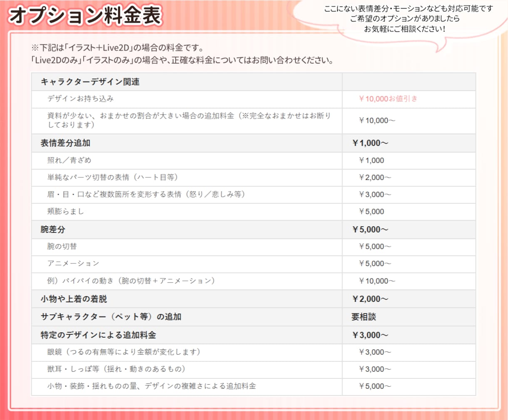Select the 眉・目・口など複数箇所 row label
This screenshot has width=508, height=420.
pyautogui.click(x=146, y=194)
